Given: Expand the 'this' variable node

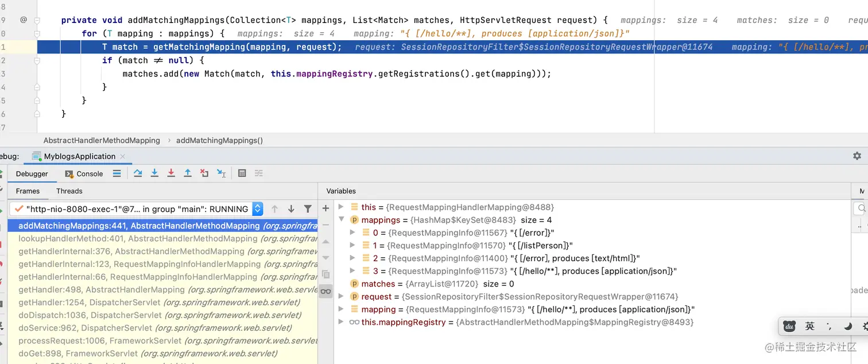Looking at the screenshot, I should (x=341, y=207).
